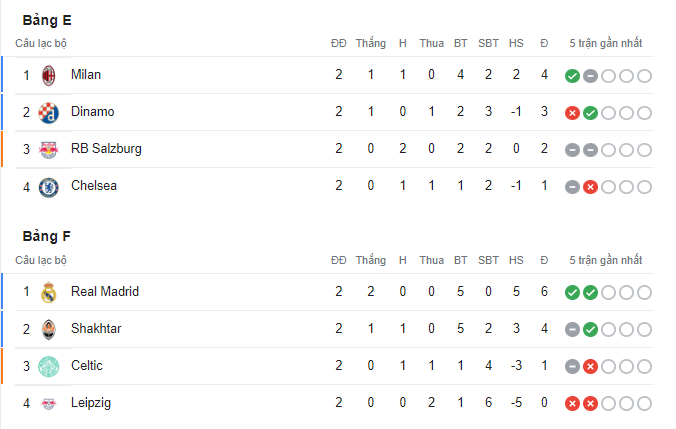Viewport: 676px width, 429px height.
Task: Click Bảng F 5 trận gần nhất header
Action: pyautogui.click(x=606, y=260)
